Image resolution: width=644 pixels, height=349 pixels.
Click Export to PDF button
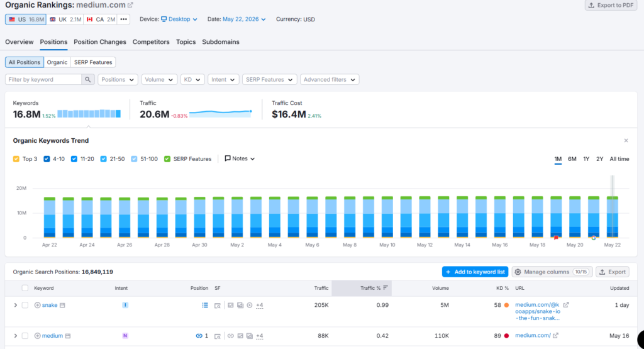[x=611, y=5]
